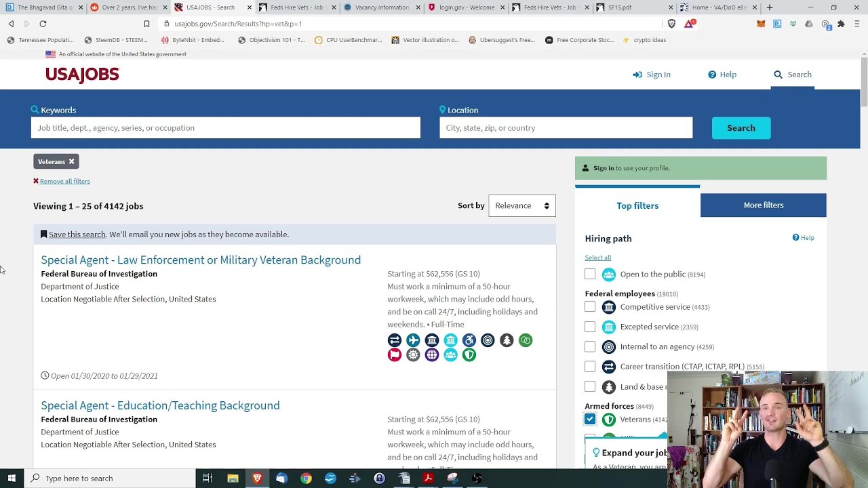Screen dimensions: 868x488
Task: Open Adobe Acrobat from the taskbar
Action: coord(428,479)
